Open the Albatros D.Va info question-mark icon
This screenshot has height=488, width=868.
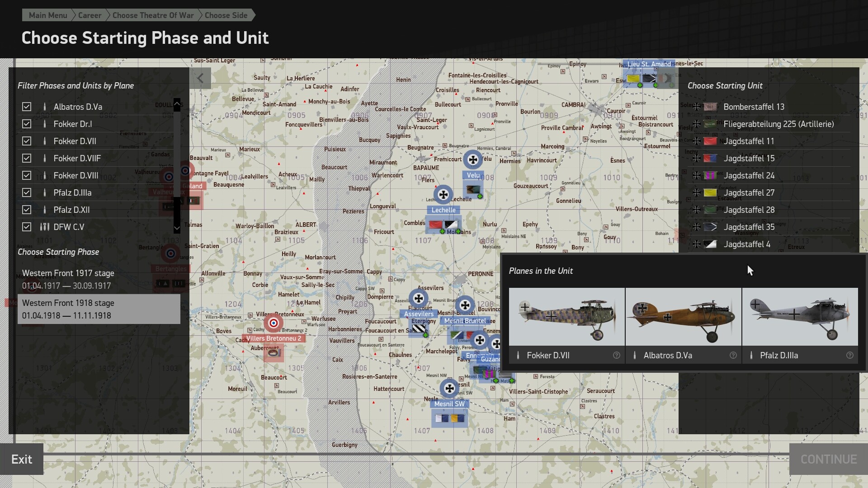[x=733, y=356]
